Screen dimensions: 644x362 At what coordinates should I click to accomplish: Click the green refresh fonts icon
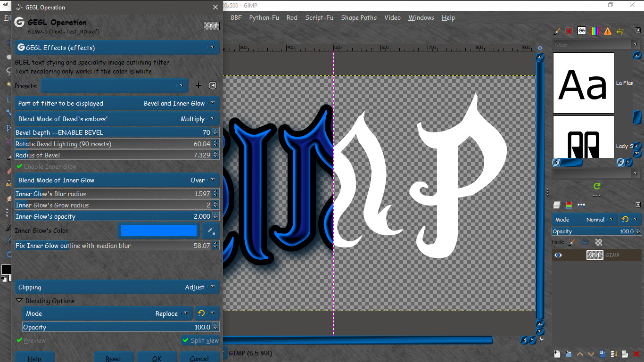(597, 186)
